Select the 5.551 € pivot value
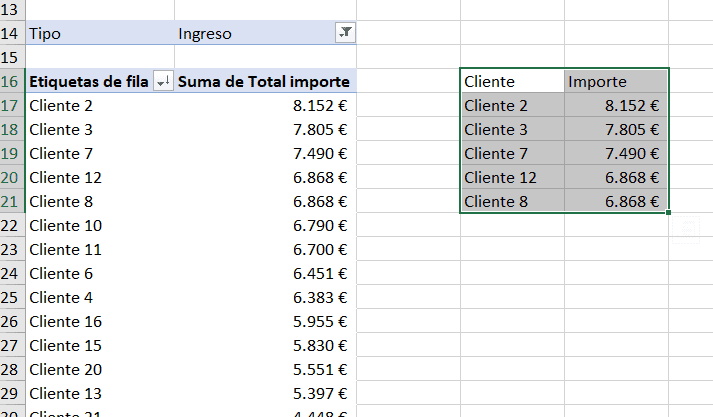The height and width of the screenshot is (417, 713). (x=266, y=370)
